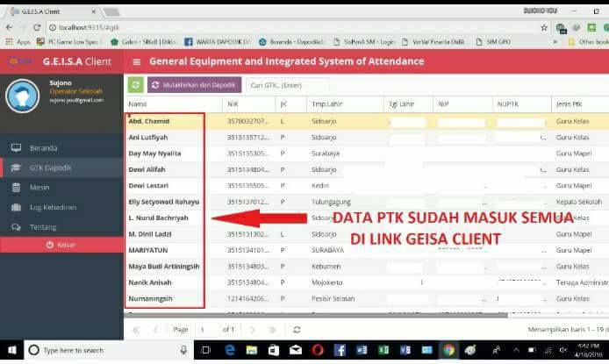Screen dimensions: 609x364
Task: Go to previous page of grid
Action: [155, 330]
